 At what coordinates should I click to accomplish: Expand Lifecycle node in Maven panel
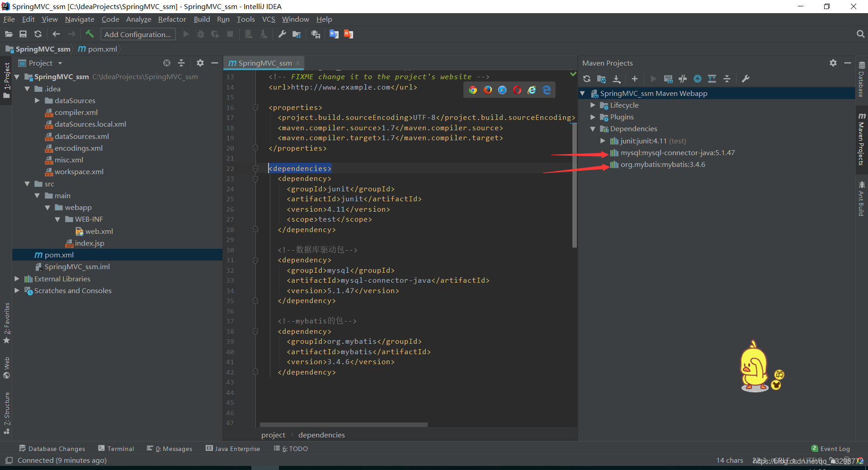coord(593,105)
